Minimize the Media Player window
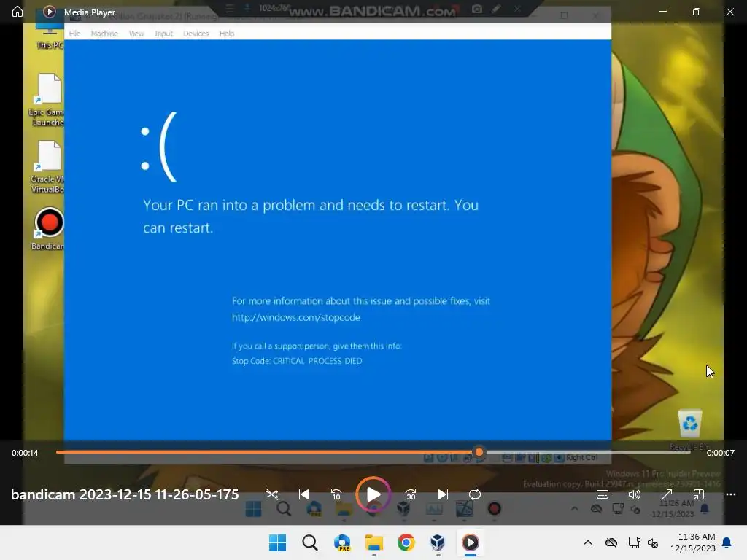 662,12
